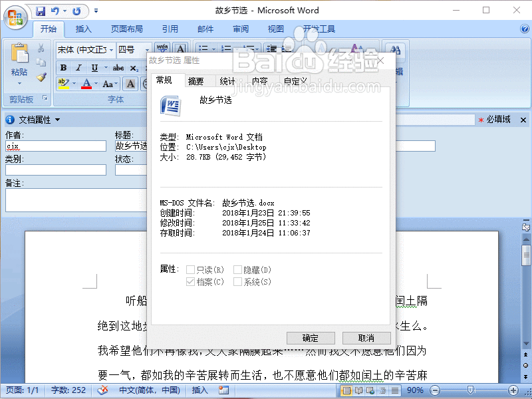
Task: Apply bold formatting
Action: [x=63, y=68]
